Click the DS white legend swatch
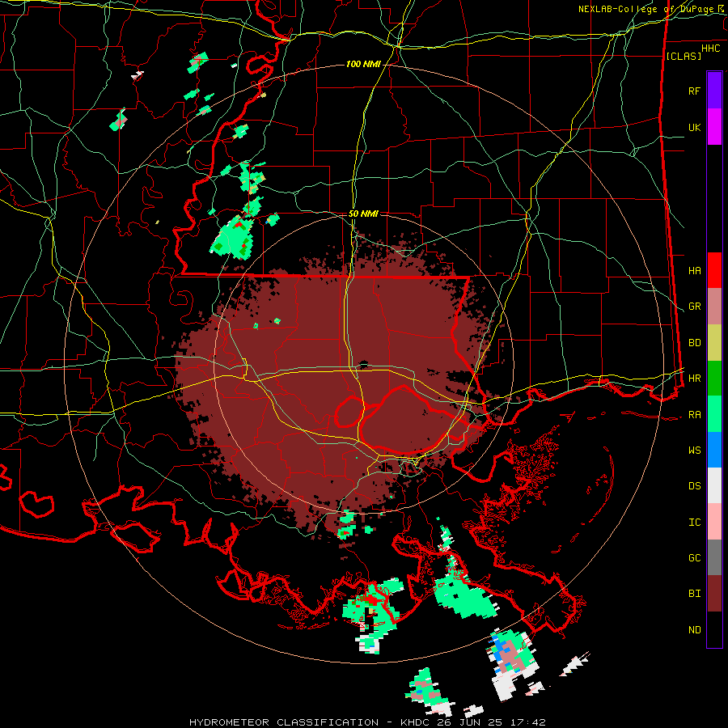Screen dimensions: 728x728 point(714,485)
